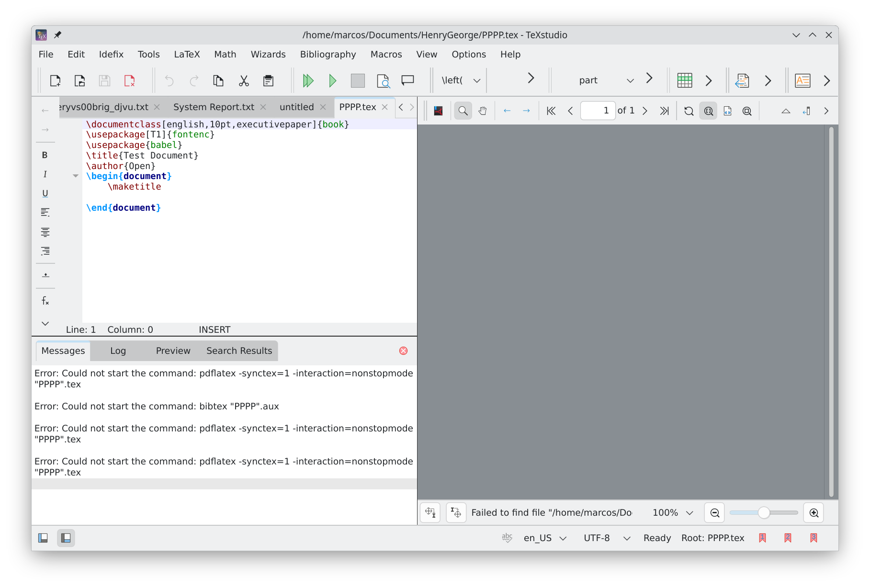Zoom out the PDF with the minus magnifier button

714,513
